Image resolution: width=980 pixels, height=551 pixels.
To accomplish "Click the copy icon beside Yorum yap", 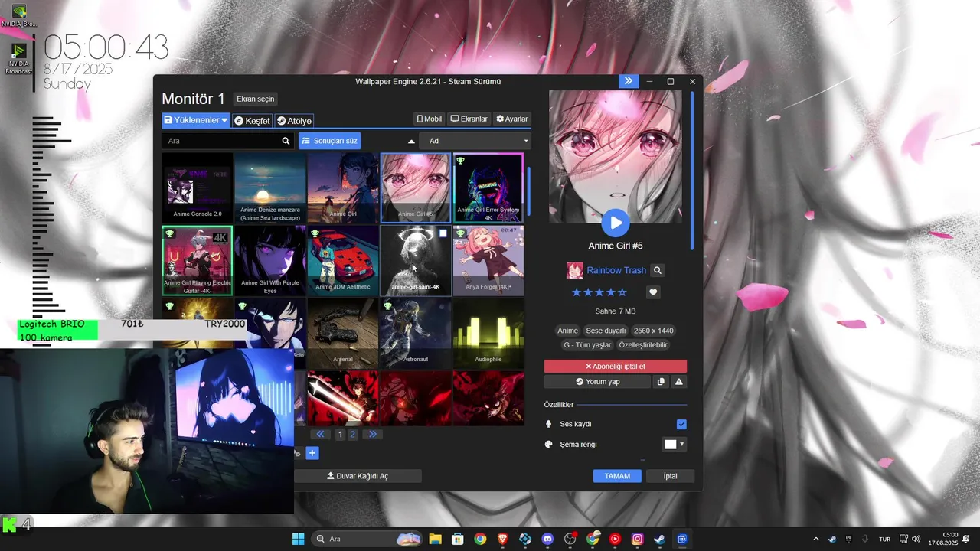I will [661, 382].
